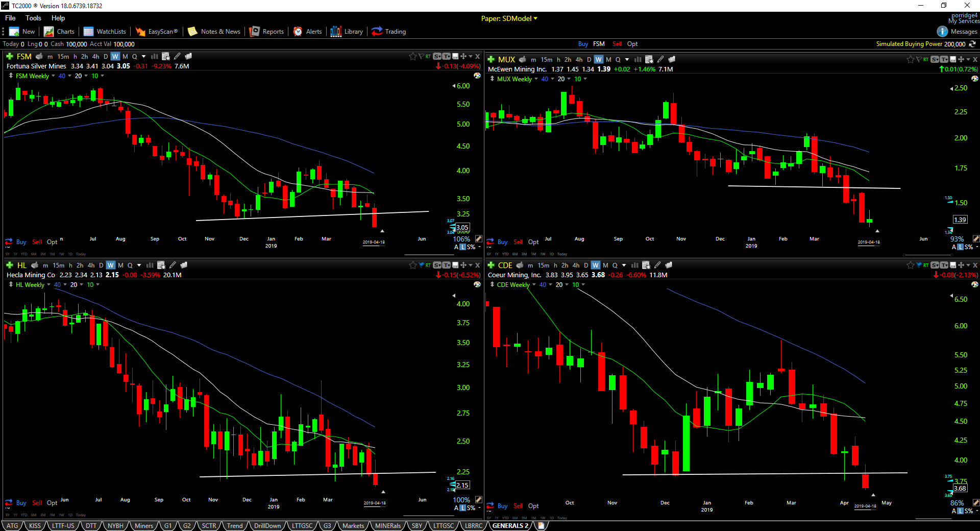Open the add indicator icon on MUX chart
Image resolution: width=980 pixels, height=531 pixels.
(649, 59)
